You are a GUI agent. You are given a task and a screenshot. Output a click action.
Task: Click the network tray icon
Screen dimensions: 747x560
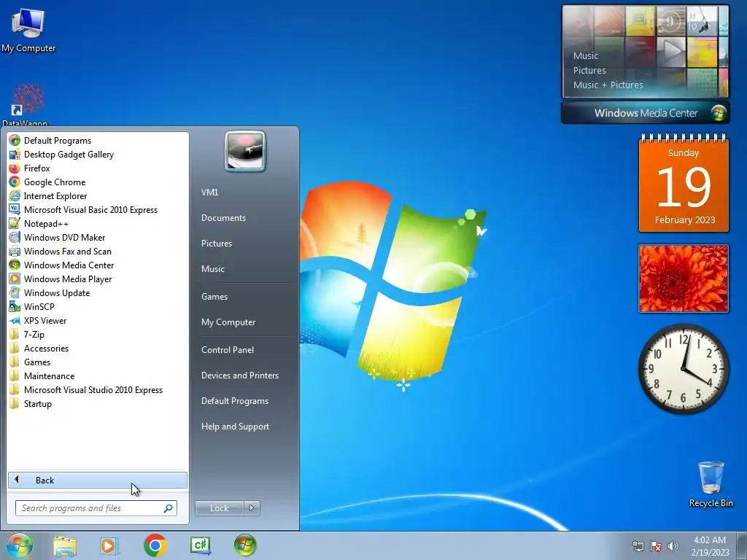tap(638, 546)
